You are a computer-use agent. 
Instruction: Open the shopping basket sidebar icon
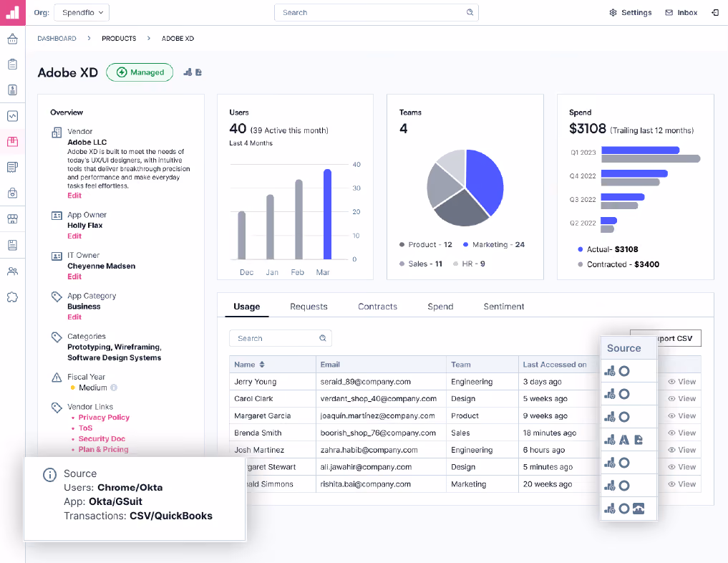click(x=13, y=39)
